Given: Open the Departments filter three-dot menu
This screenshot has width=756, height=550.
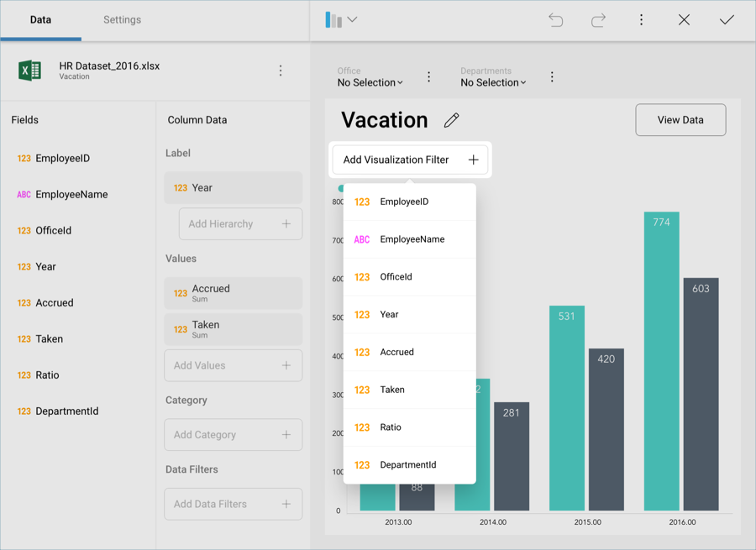Looking at the screenshot, I should pyautogui.click(x=552, y=77).
